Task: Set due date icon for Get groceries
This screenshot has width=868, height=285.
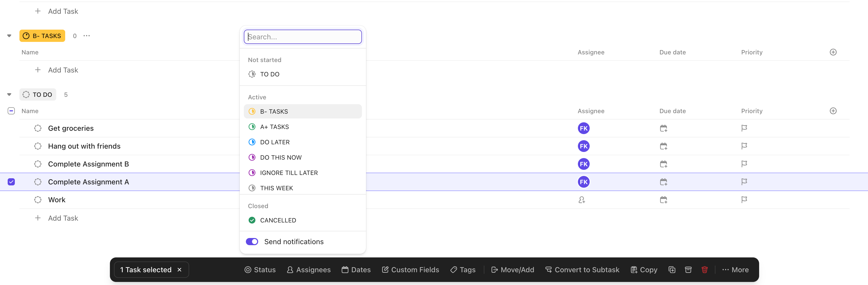Action: pyautogui.click(x=663, y=128)
